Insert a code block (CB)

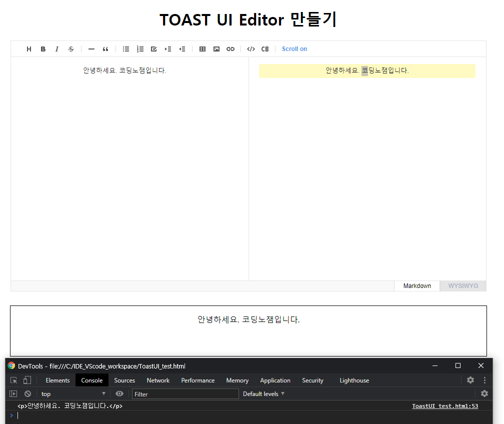[x=265, y=49]
